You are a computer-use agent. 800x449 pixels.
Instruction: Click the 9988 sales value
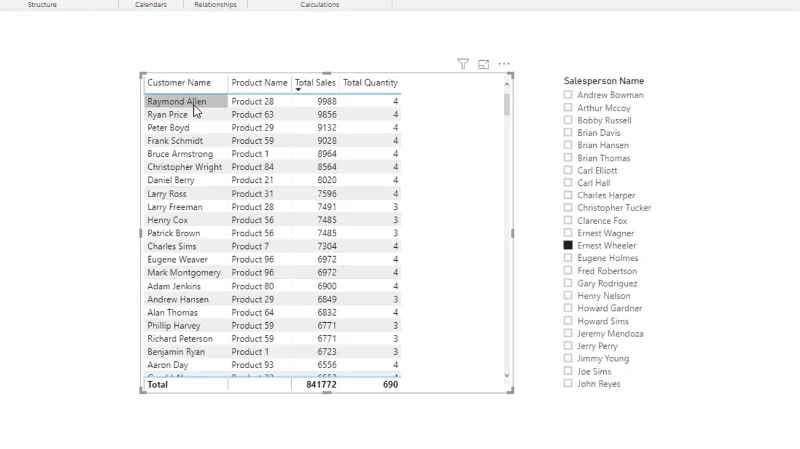327,102
